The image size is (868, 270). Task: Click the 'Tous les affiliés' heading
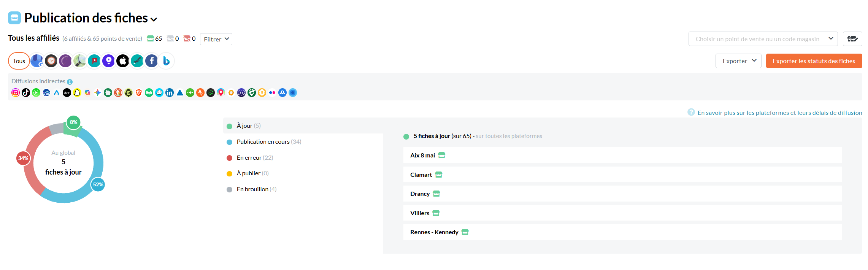(33, 38)
